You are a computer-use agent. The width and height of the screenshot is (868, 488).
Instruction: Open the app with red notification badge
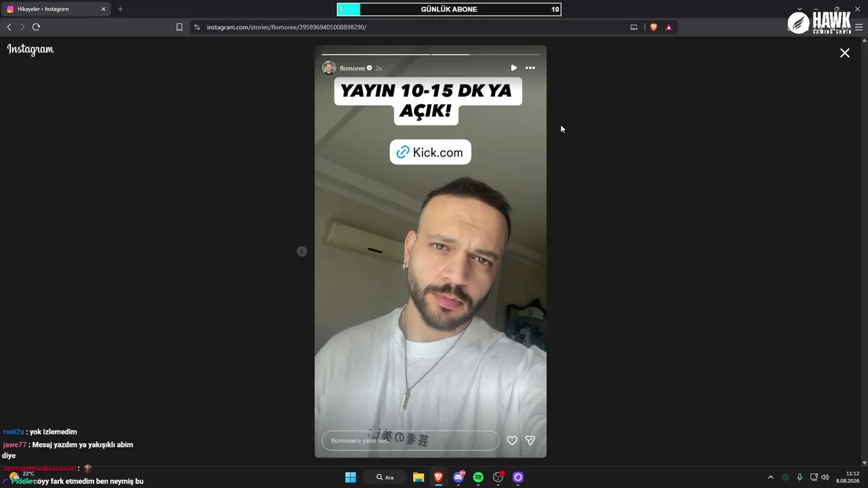pos(498,477)
